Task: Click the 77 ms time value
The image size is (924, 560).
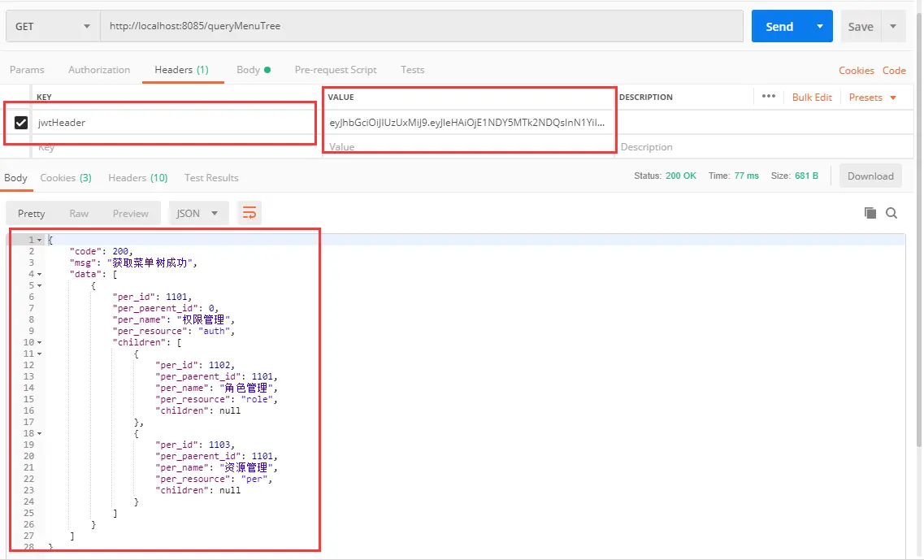Action: pos(746,176)
